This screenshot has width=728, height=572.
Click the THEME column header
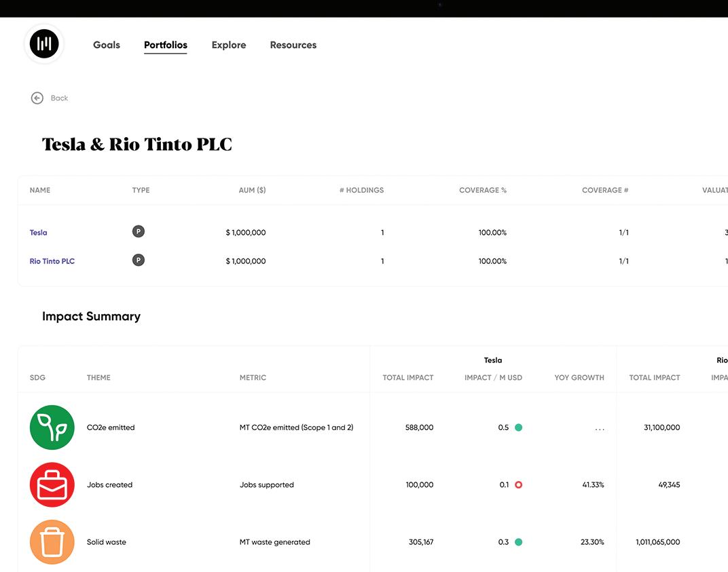tap(98, 378)
